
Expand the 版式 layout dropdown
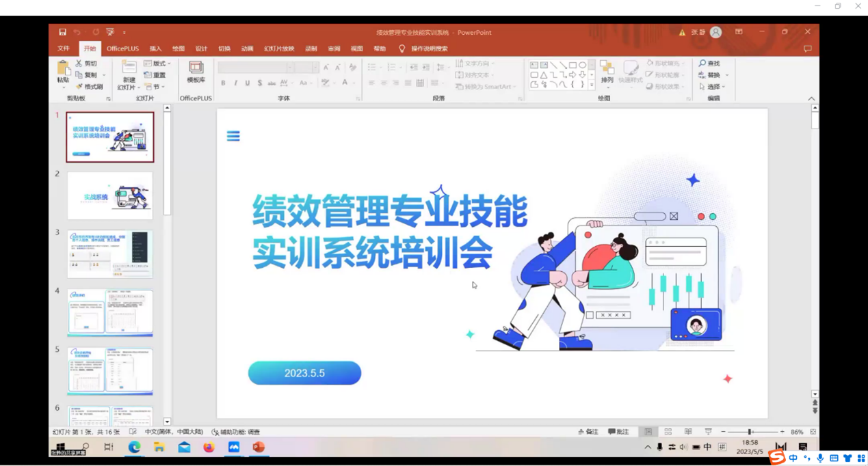tap(158, 64)
